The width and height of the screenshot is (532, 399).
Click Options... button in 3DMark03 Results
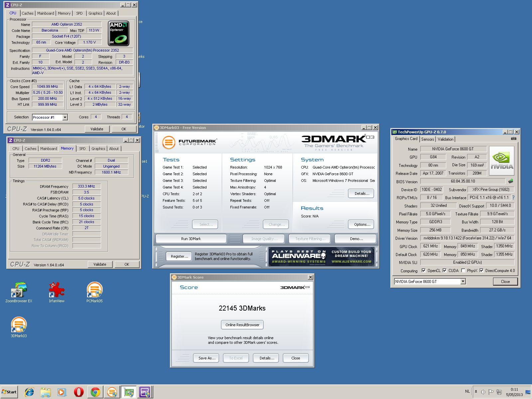[x=362, y=224]
